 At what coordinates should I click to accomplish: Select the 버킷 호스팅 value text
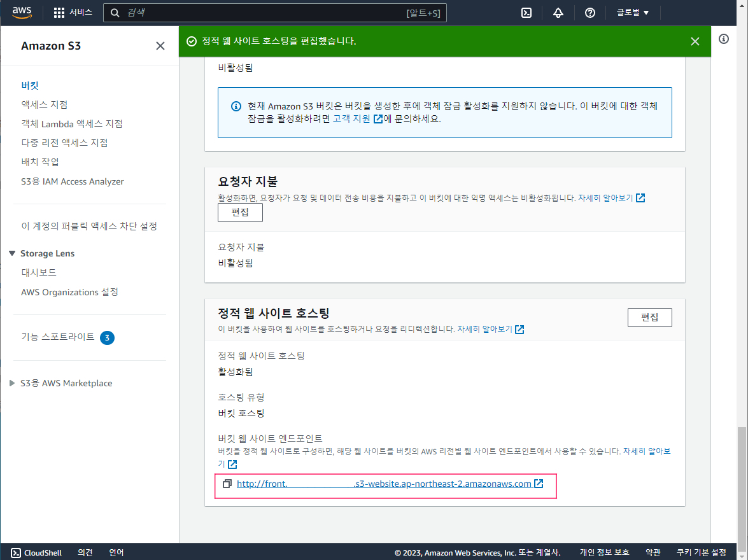241,413
